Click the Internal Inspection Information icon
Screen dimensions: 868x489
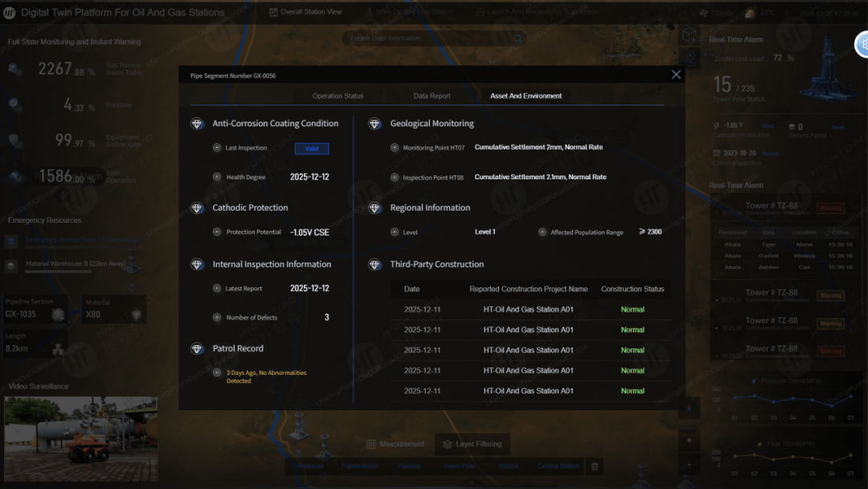pos(197,264)
